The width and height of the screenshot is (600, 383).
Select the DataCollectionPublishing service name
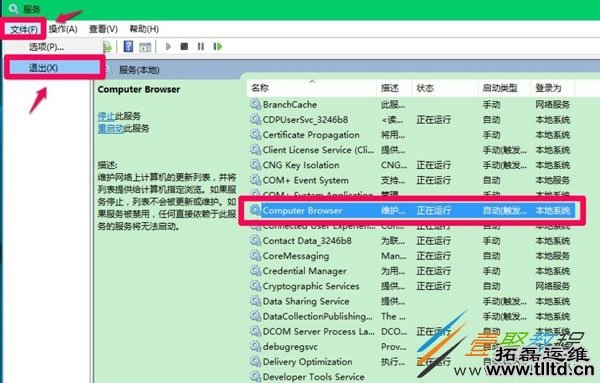point(318,316)
